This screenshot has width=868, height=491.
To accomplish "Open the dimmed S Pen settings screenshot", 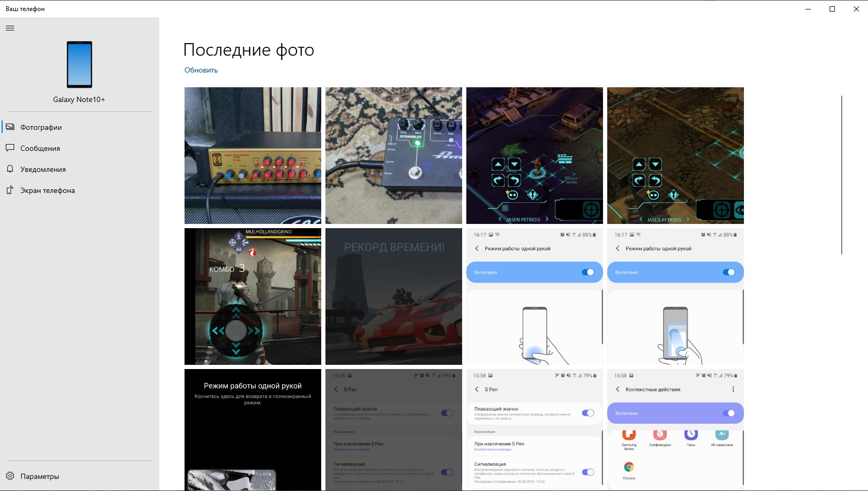I will click(394, 430).
